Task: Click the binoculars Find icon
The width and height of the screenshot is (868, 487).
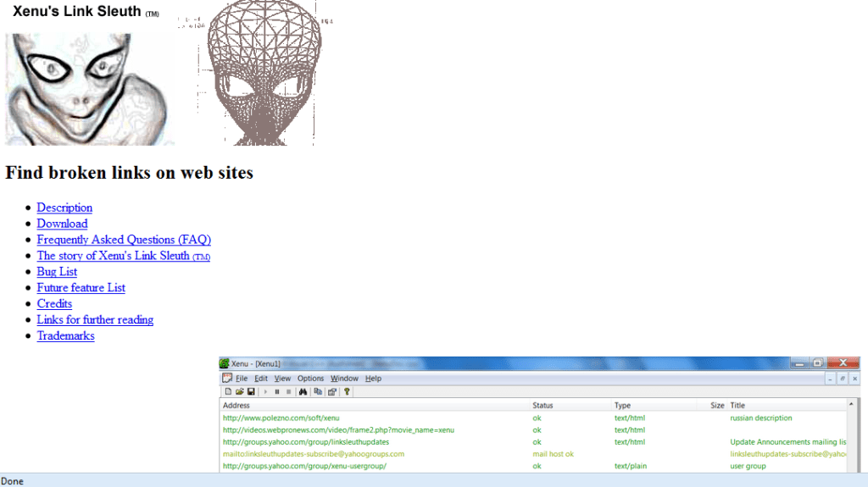Action: pos(303,391)
